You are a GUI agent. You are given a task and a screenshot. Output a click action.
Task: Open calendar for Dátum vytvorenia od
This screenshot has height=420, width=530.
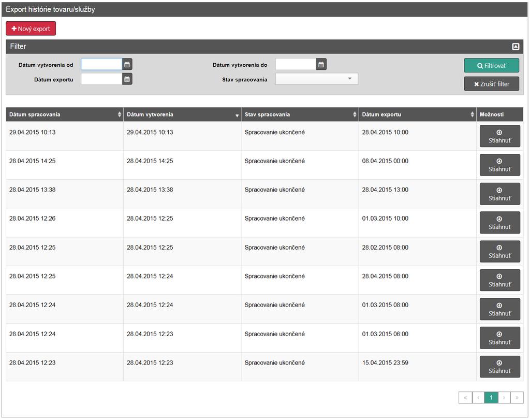click(x=127, y=64)
